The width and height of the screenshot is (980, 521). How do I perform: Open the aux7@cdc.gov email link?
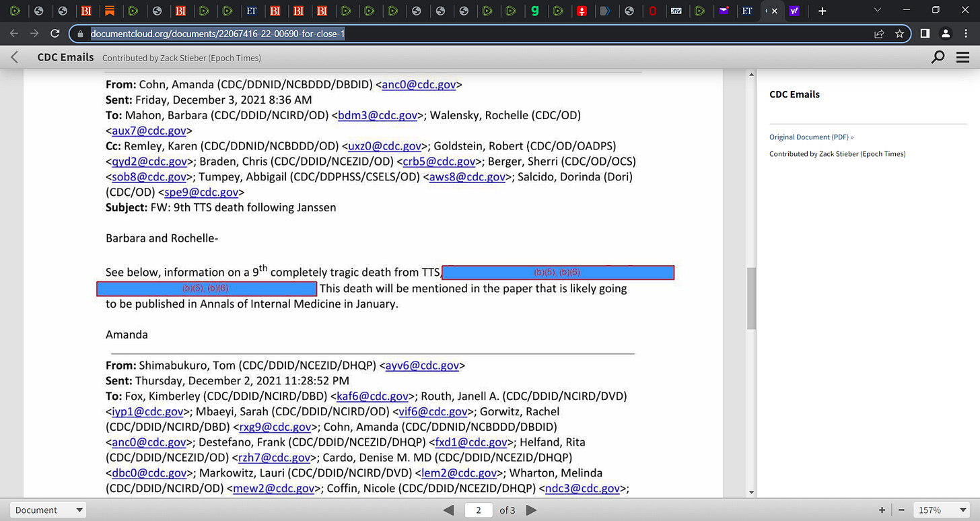pos(149,131)
